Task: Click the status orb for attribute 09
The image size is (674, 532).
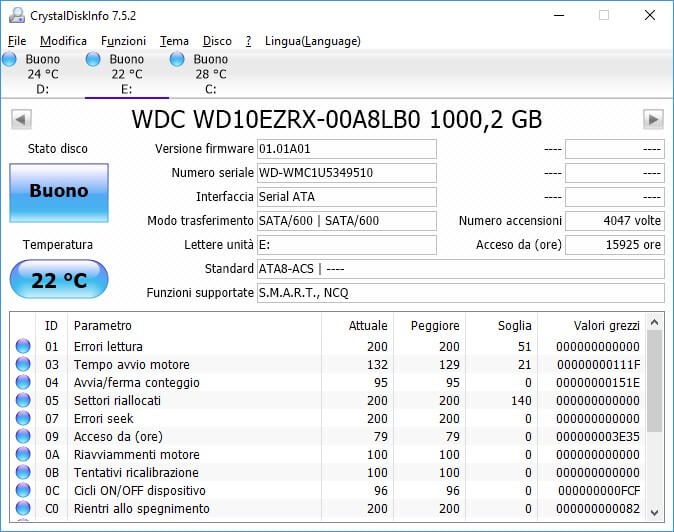Action: click(x=23, y=436)
